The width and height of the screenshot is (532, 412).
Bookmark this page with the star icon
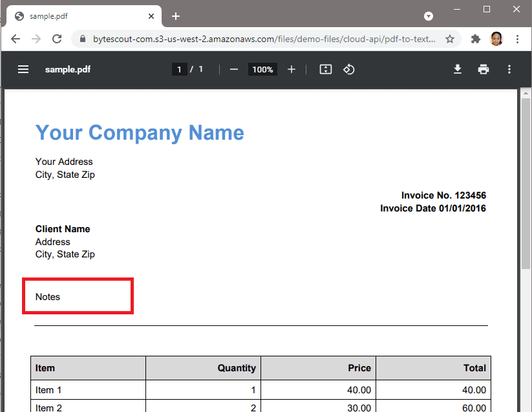coord(449,39)
